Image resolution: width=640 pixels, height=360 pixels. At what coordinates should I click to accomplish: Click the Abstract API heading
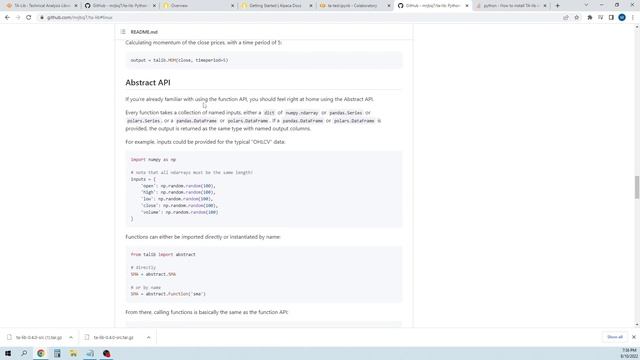(x=148, y=82)
